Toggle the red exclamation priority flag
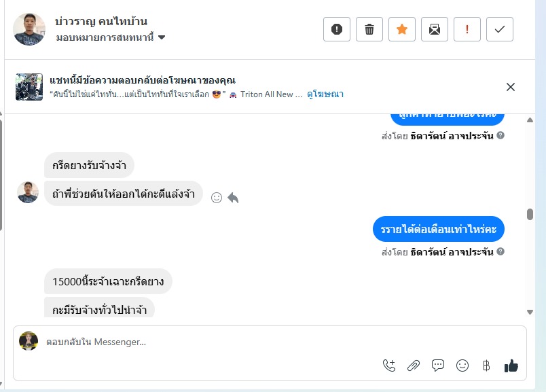 467,29
